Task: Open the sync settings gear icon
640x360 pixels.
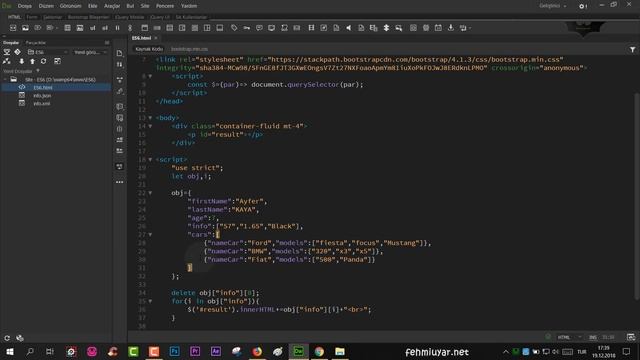Action: (x=583, y=6)
